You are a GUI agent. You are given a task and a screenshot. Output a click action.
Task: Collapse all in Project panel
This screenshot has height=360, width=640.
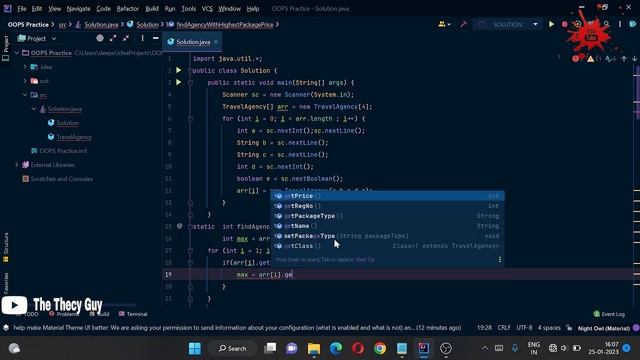(x=126, y=38)
